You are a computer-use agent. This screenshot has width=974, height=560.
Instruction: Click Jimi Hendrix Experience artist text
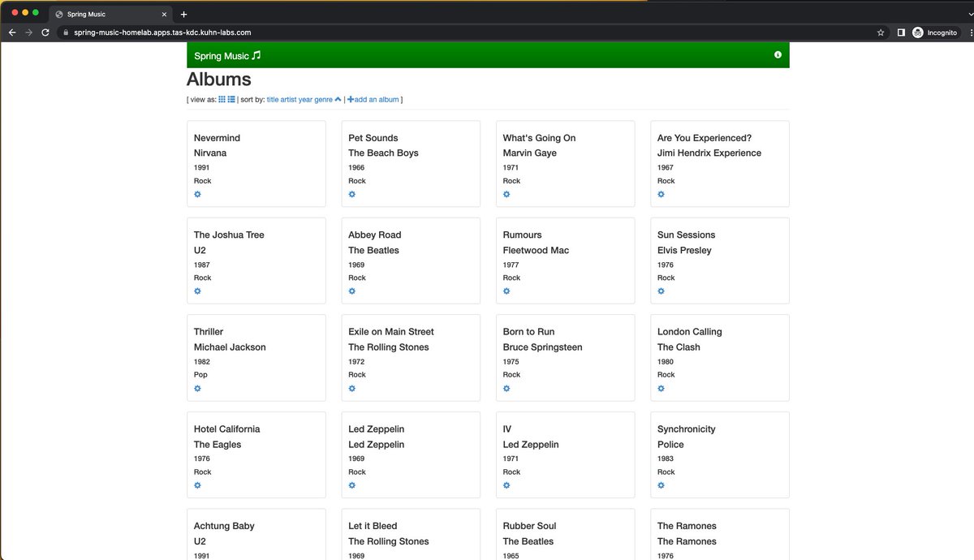click(x=709, y=153)
